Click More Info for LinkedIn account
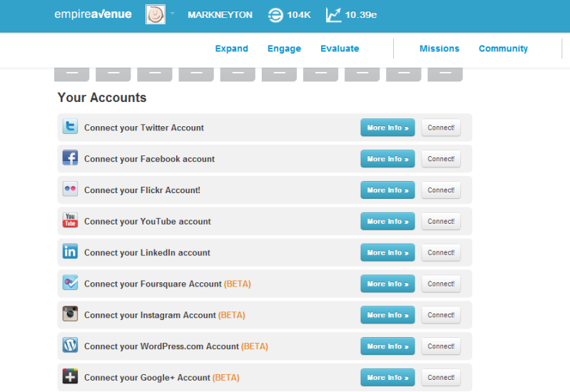This screenshot has width=570, height=392. pyautogui.click(x=387, y=252)
